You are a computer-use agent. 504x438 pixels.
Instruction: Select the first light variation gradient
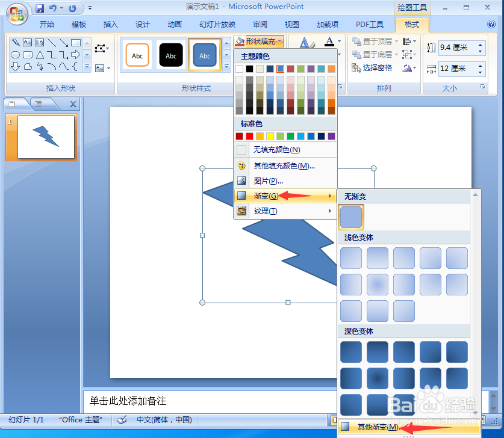(x=351, y=258)
